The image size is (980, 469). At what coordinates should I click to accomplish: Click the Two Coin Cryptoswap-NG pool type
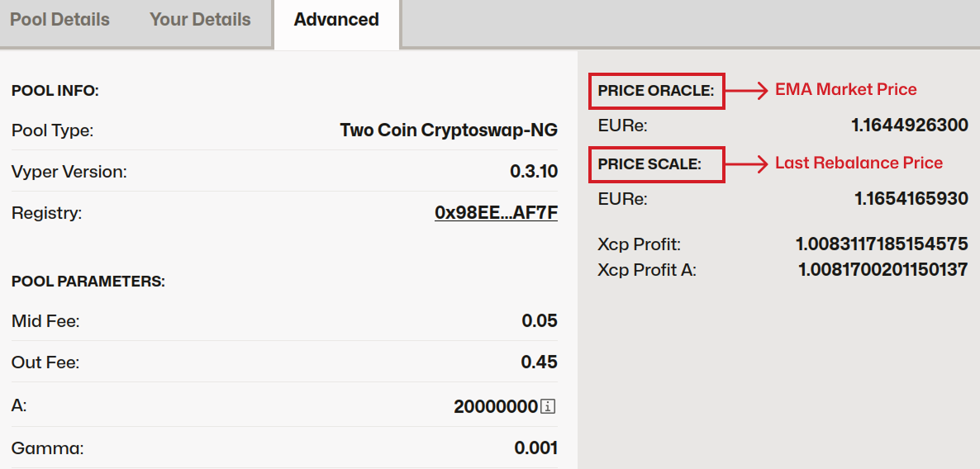tap(449, 130)
